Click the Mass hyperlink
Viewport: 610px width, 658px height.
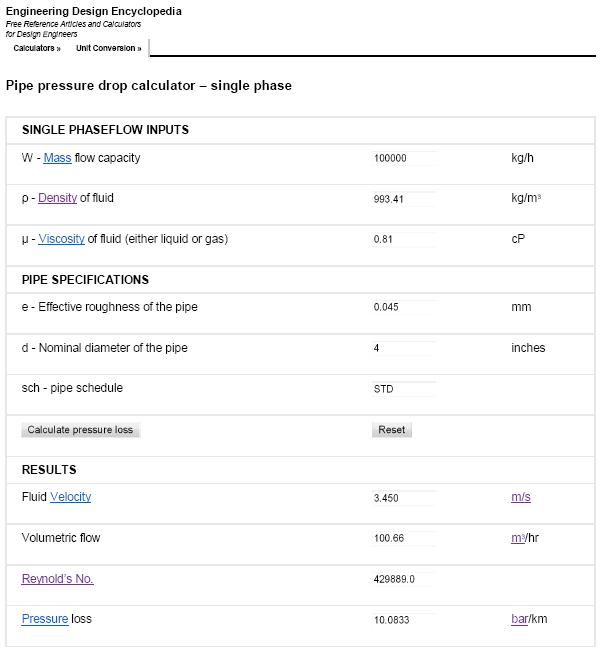click(x=57, y=158)
